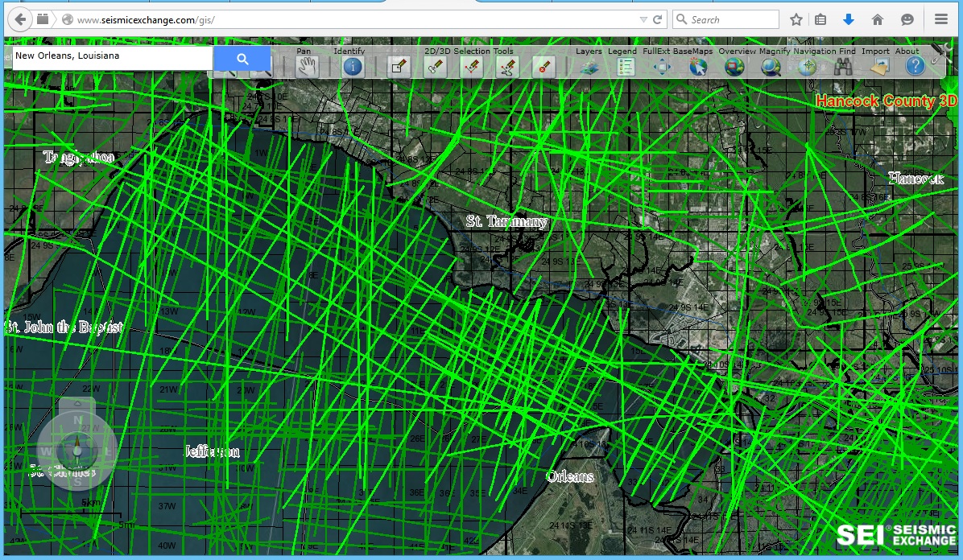This screenshot has height=560, width=963.
Task: Open the Navigation compass globe icon
Action: [x=807, y=66]
